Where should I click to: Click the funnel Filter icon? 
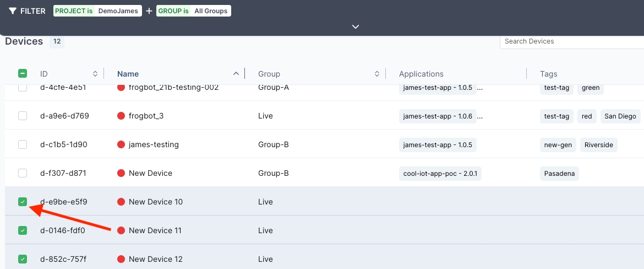(13, 11)
